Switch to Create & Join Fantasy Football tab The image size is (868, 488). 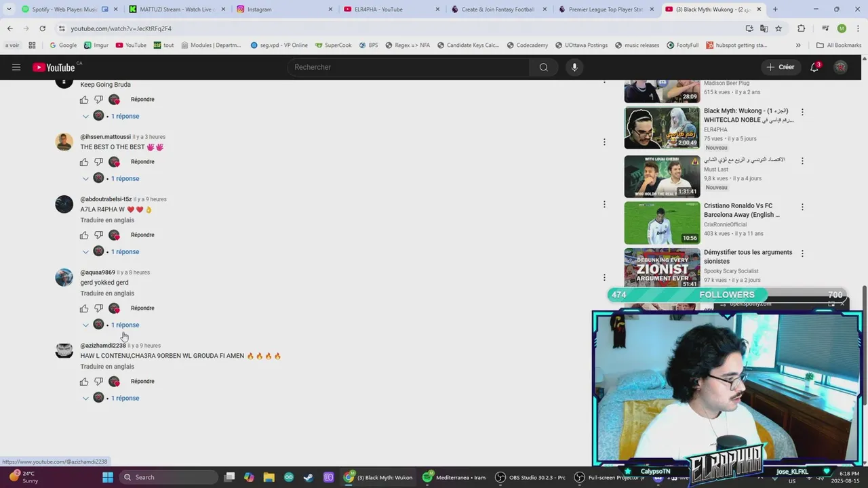coord(499,9)
